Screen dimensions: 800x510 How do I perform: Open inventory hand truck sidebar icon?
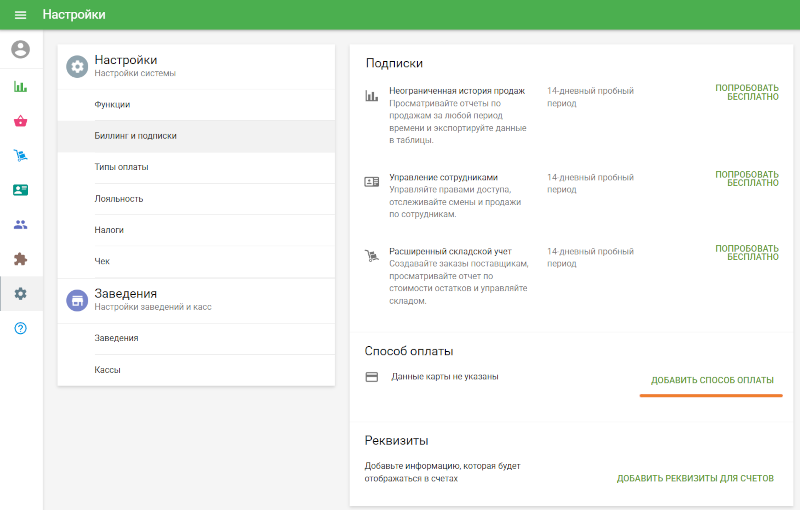tap(20, 155)
